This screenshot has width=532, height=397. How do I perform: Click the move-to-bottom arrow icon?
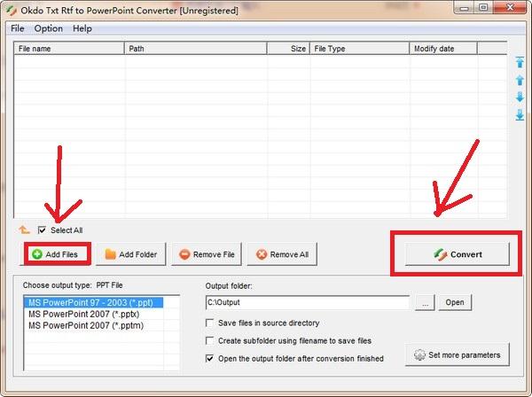[x=520, y=115]
